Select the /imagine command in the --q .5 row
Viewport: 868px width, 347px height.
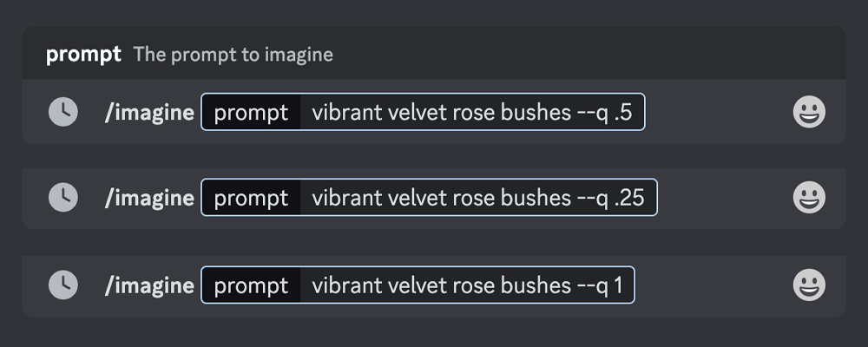click(x=149, y=113)
